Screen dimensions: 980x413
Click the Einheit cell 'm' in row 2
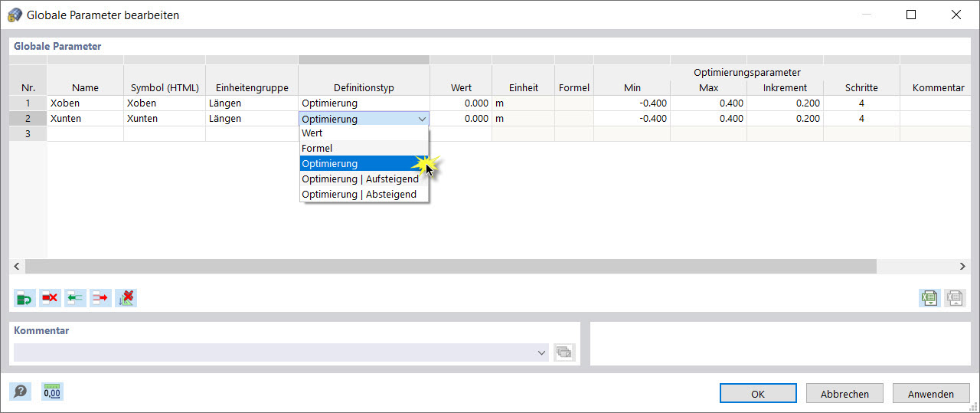click(523, 119)
